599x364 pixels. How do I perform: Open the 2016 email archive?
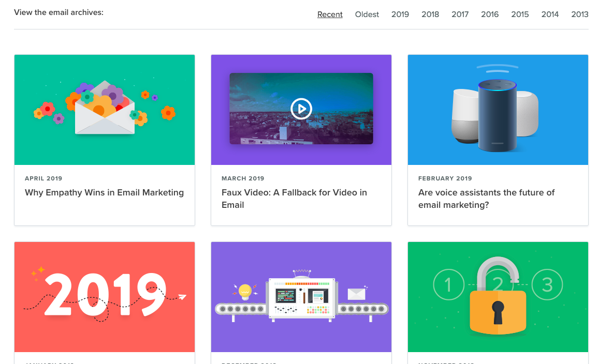[490, 14]
